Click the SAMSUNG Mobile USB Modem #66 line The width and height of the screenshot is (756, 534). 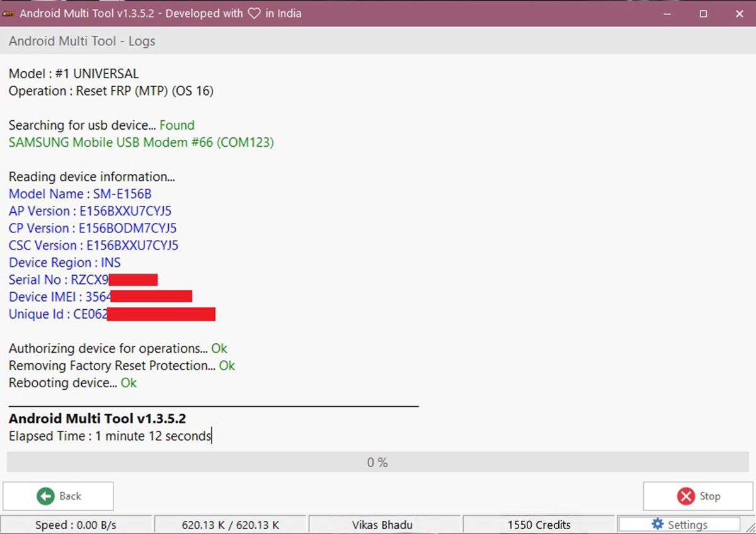[x=141, y=142]
